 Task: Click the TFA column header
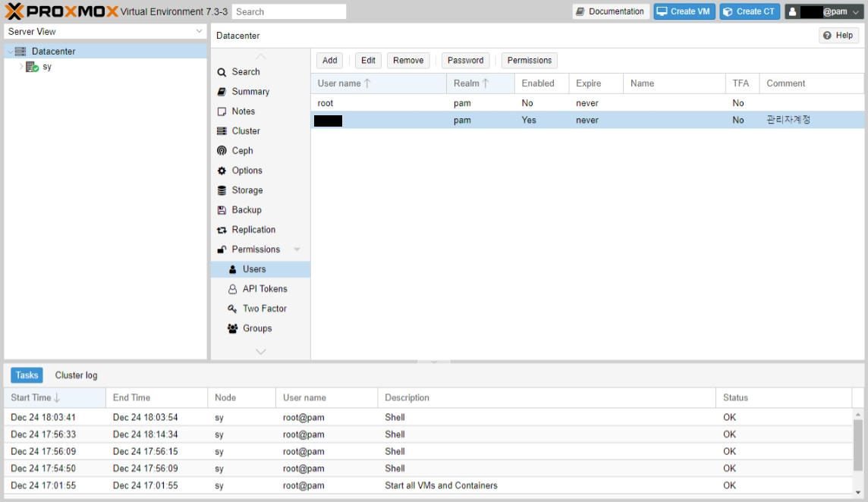(742, 83)
